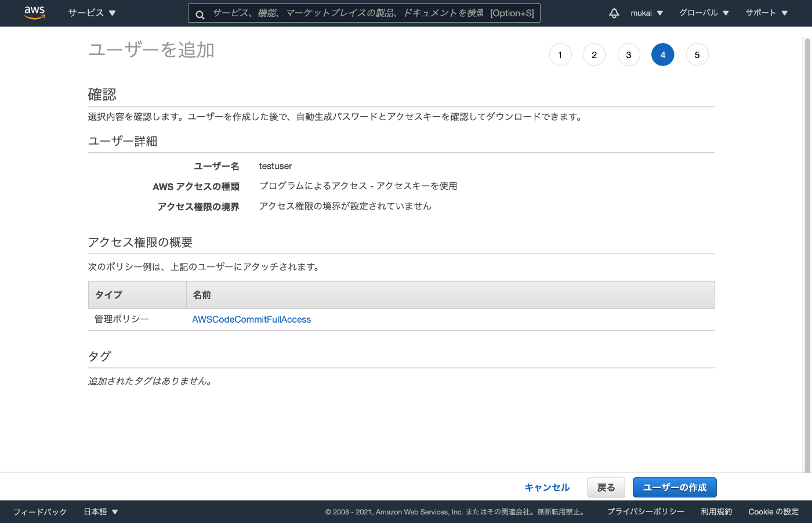Open the AWS home logo

35,13
